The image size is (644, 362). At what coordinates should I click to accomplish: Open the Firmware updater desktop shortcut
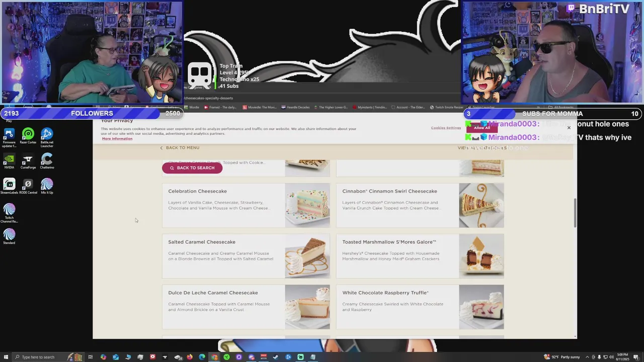point(9,137)
